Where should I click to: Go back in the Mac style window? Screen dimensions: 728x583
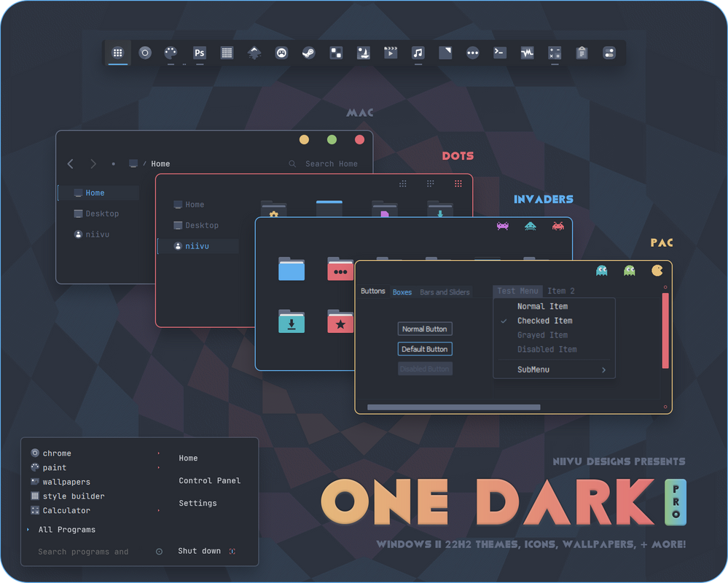click(71, 164)
